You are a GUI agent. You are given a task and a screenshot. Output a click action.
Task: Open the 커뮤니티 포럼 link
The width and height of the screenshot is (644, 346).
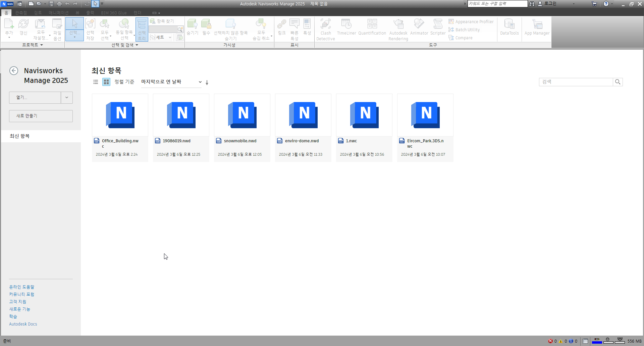pos(22,294)
